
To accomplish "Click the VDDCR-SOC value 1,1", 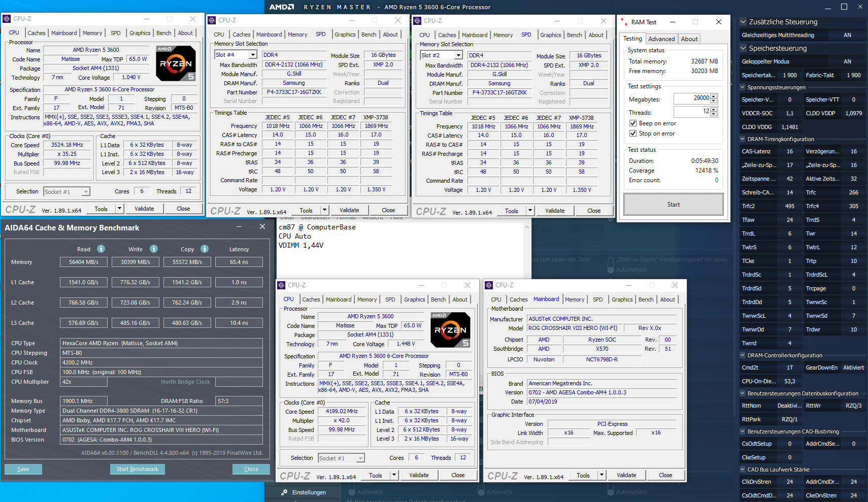I will pyautogui.click(x=790, y=113).
